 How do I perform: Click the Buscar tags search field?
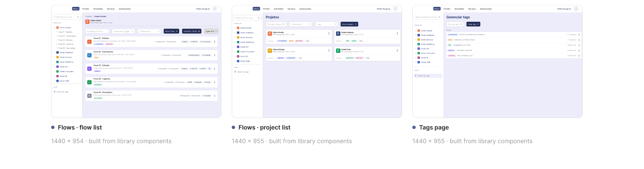(455, 24)
